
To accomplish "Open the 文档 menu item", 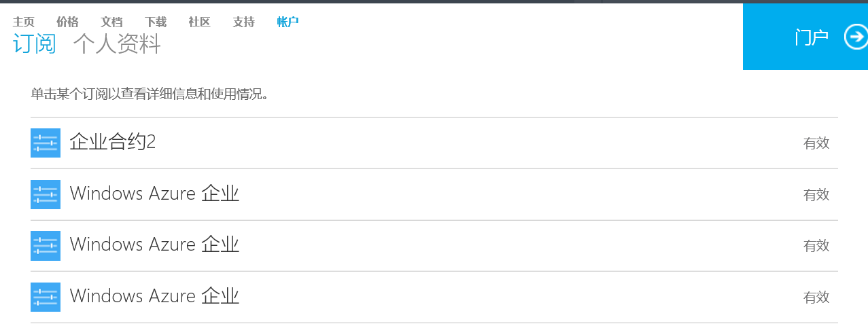I will tap(111, 22).
